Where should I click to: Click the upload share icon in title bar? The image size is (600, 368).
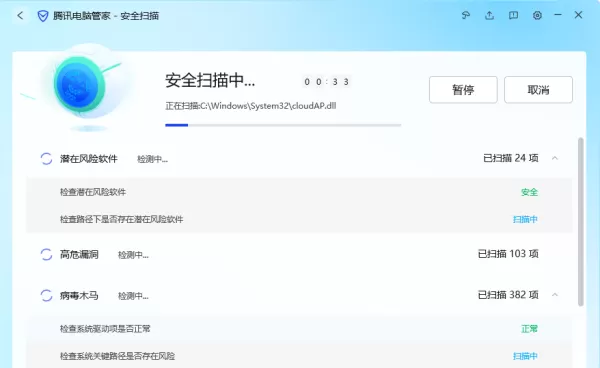[489, 15]
